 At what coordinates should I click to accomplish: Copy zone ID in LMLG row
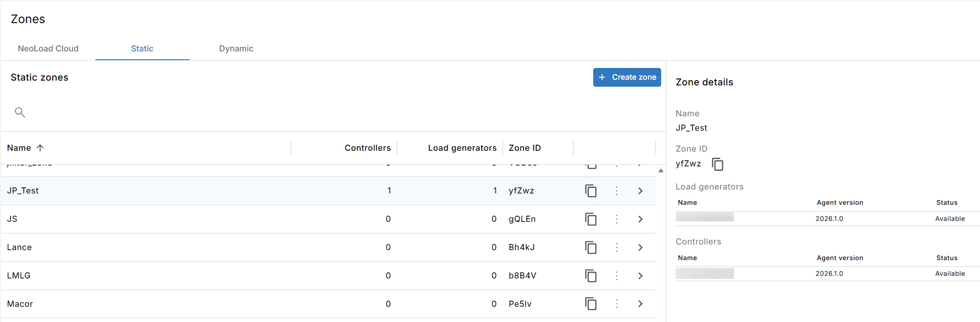pos(591,276)
